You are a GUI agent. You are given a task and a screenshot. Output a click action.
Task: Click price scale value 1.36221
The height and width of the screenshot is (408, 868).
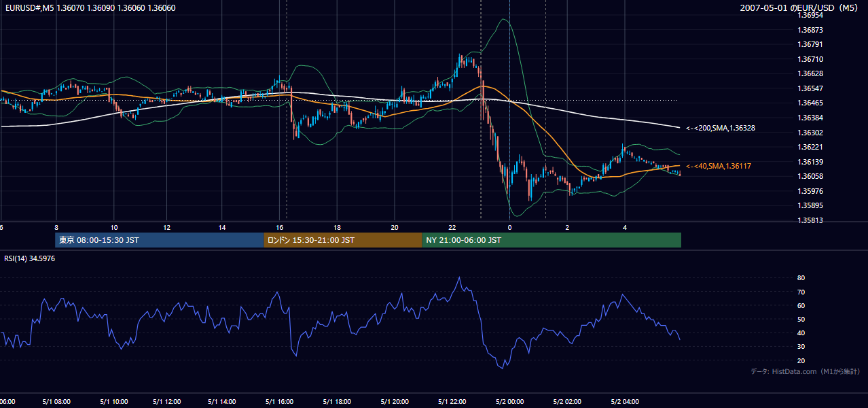[x=810, y=147]
